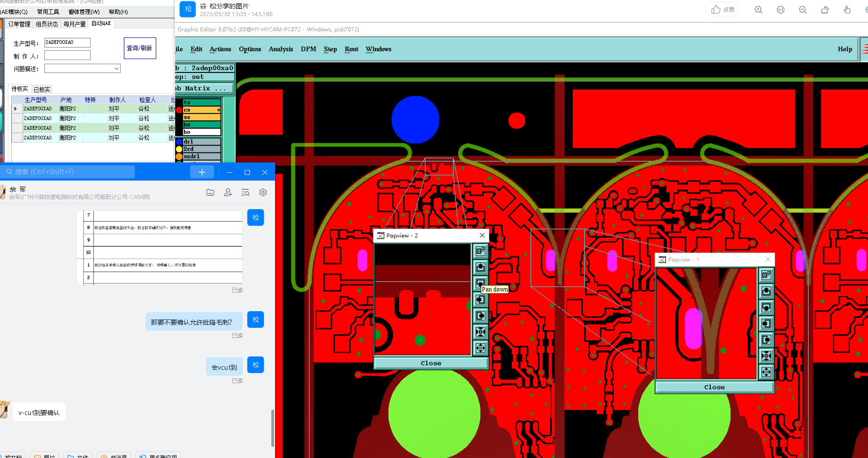Select the ts layer row
The width and height of the screenshot is (868, 458).
pos(202,102)
